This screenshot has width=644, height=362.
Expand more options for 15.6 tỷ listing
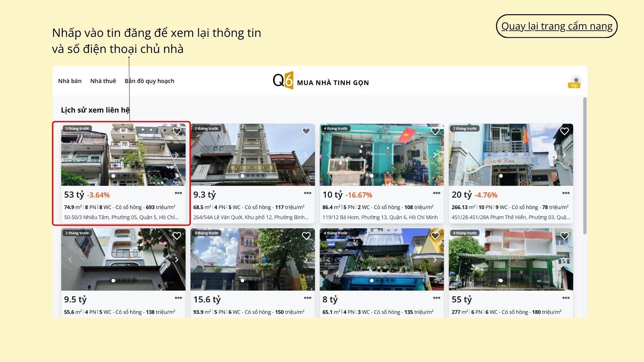point(307,298)
